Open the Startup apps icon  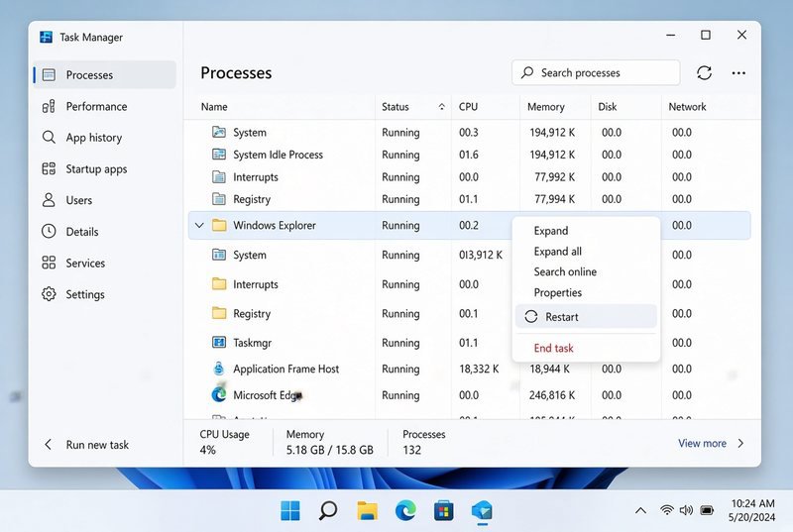(49, 168)
